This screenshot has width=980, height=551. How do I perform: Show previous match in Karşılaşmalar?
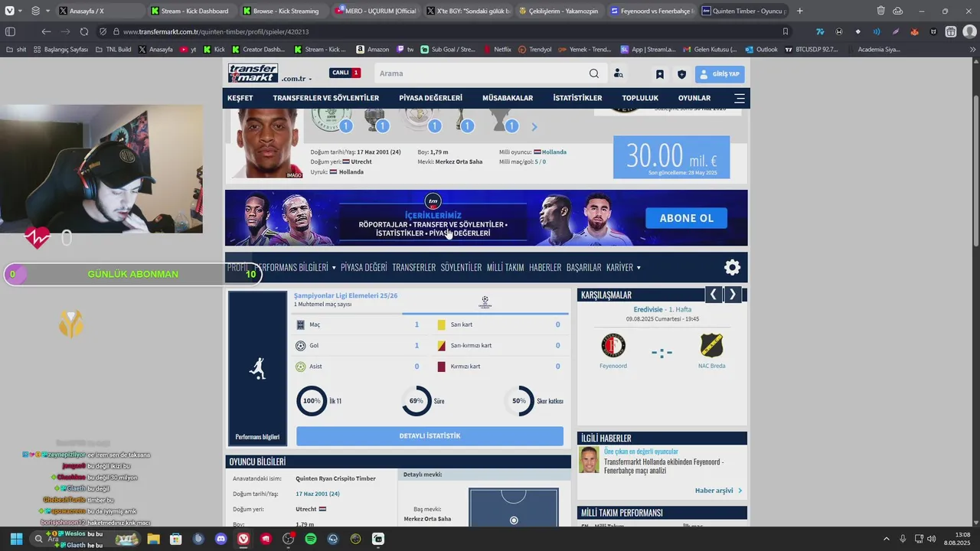713,294
